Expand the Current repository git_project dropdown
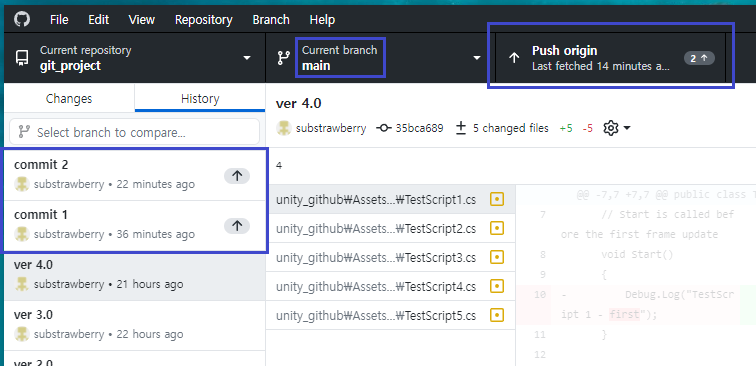 pyautogui.click(x=135, y=58)
